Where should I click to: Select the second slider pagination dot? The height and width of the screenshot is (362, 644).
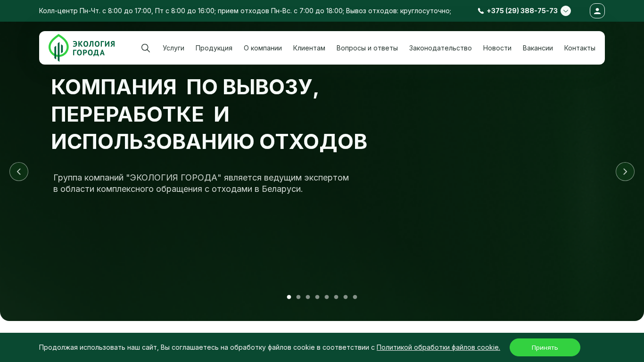tap(298, 297)
